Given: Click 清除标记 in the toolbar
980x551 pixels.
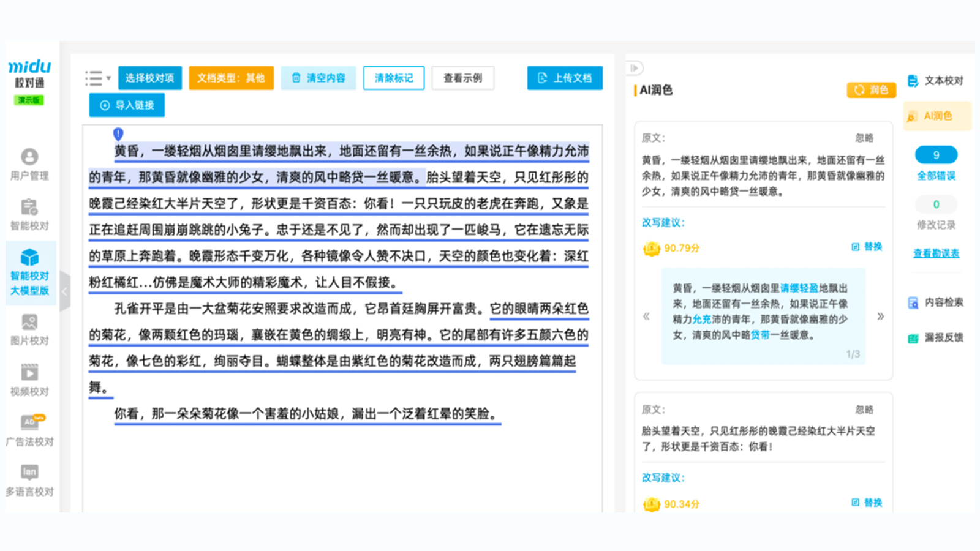Looking at the screenshot, I should (x=393, y=78).
